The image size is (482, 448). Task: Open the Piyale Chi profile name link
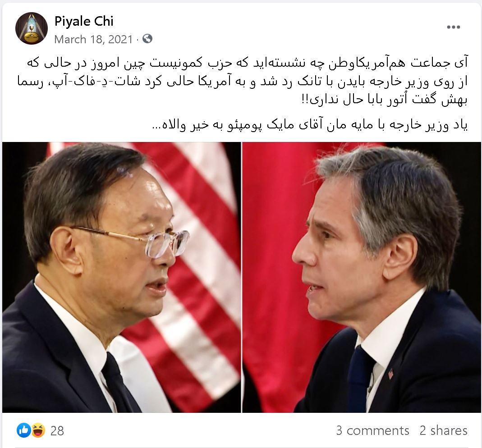84,21
